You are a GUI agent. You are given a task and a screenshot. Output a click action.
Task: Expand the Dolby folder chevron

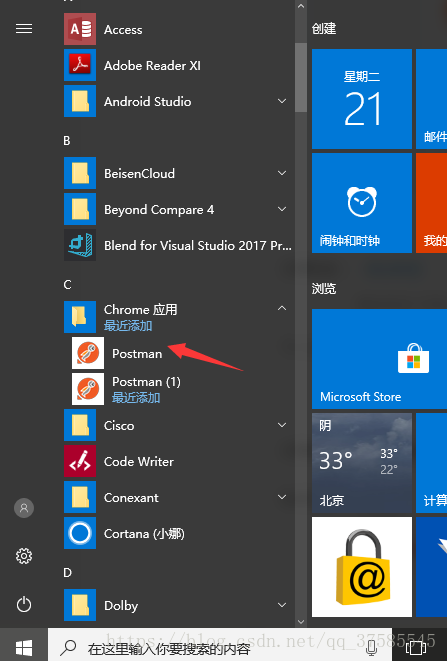[x=282, y=605]
